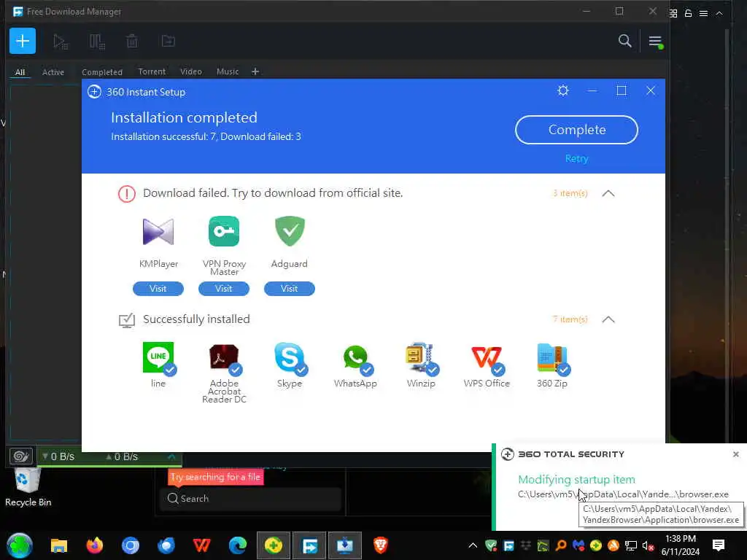Click the start download toolbar icon
Image resolution: width=747 pixels, height=560 pixels.
61,42
